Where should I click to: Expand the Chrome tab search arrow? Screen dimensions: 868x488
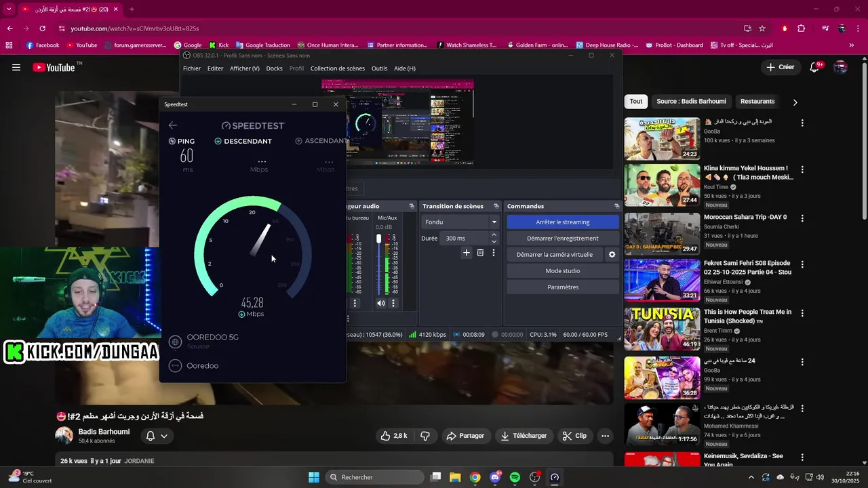point(9,9)
